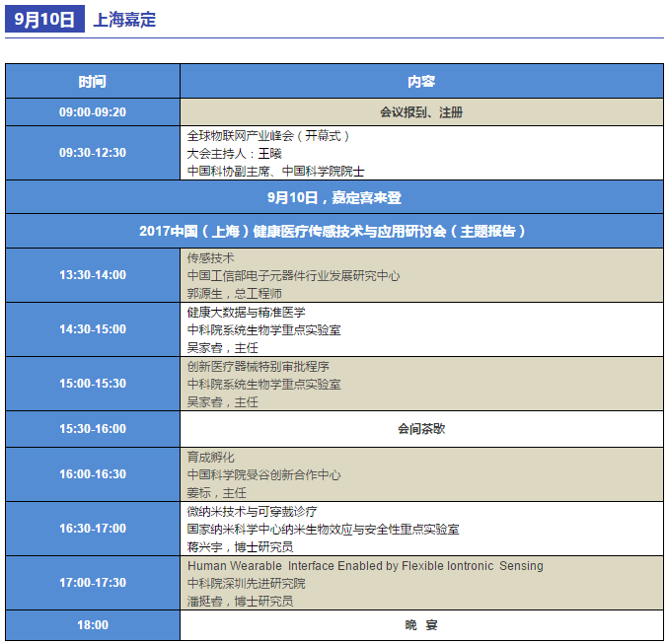Viewport: 667px width, 644px height.
Task: Click the 内容 column header
Action: tap(421, 81)
